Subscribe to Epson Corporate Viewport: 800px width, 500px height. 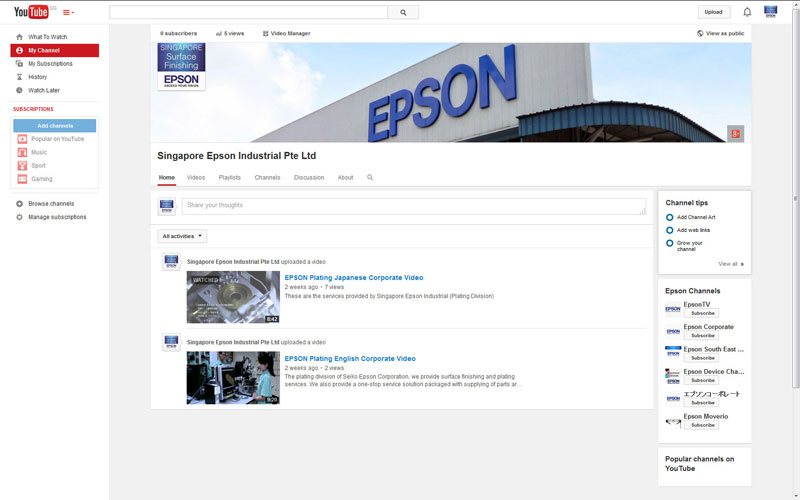pyautogui.click(x=703, y=336)
